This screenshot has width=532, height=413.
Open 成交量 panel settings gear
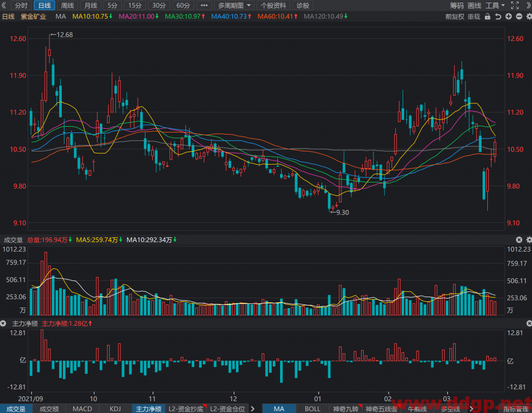528,239
